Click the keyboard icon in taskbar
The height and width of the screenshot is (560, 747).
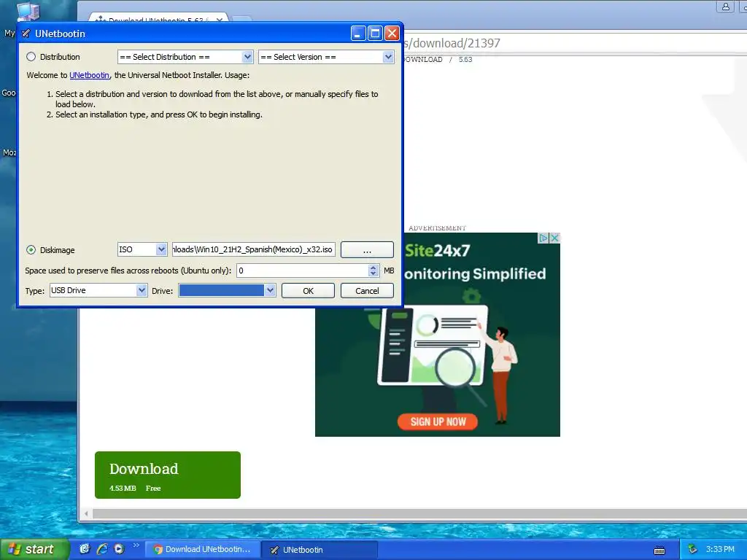pos(659,551)
